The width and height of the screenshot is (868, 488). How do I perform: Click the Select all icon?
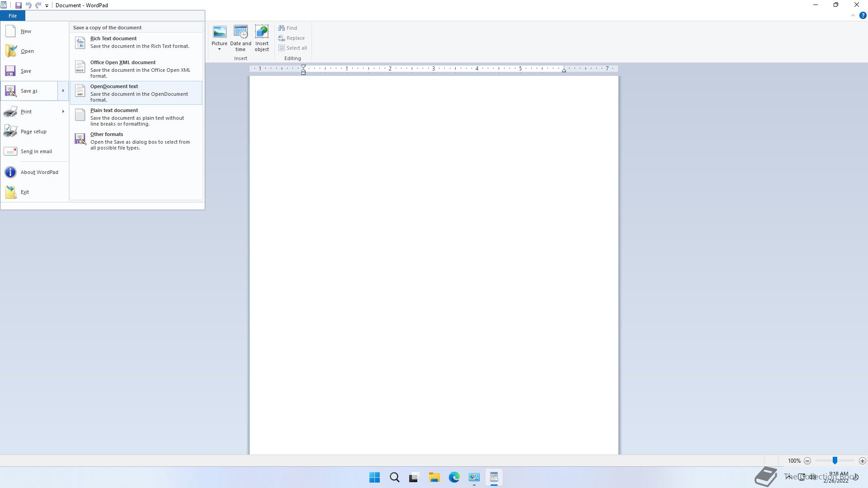point(282,48)
